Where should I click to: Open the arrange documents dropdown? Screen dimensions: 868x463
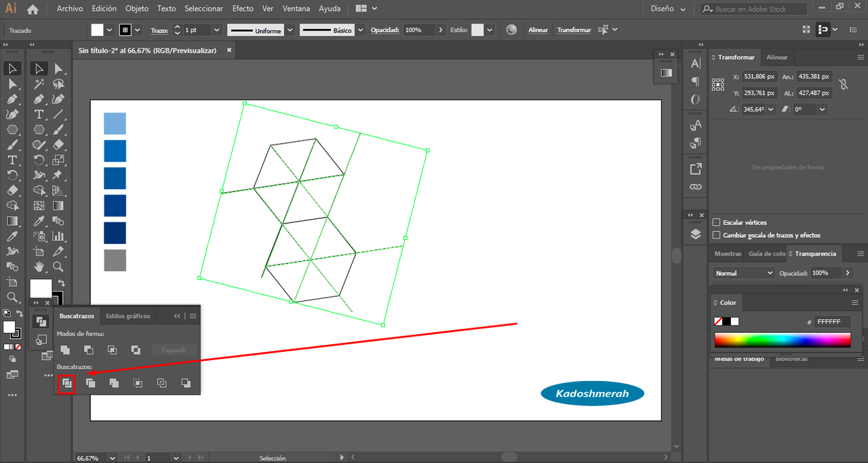(x=366, y=9)
